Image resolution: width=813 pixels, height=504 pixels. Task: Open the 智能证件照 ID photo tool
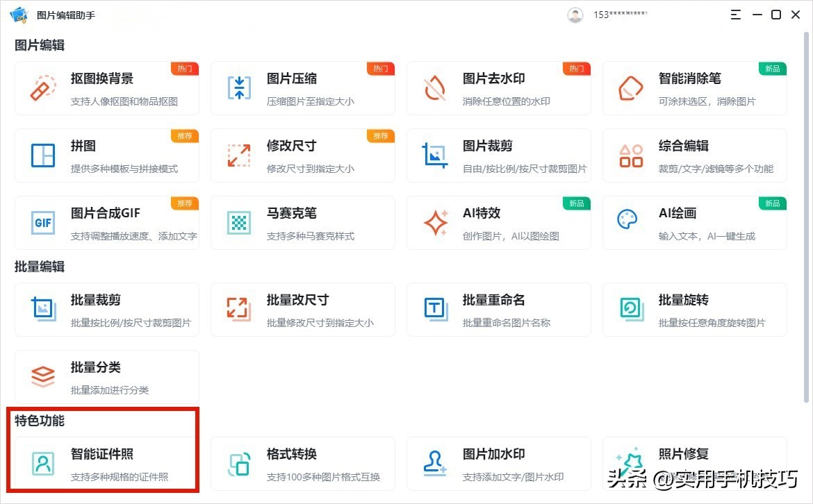42,463
